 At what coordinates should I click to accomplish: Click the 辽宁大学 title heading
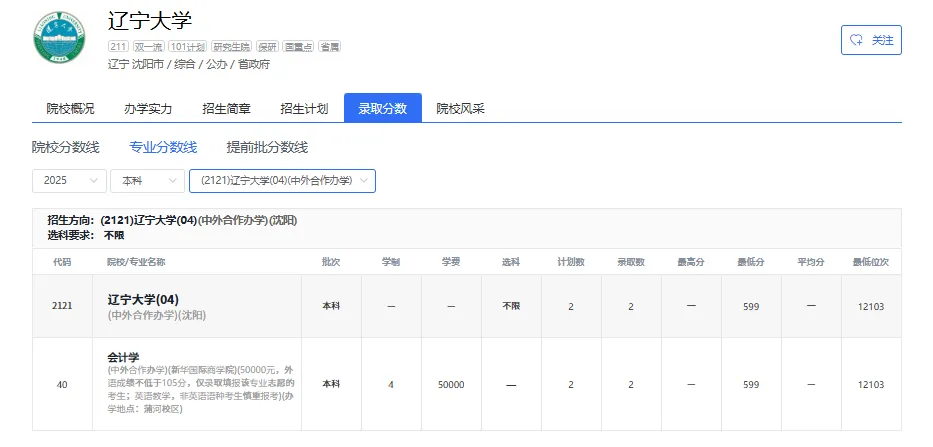[150, 21]
